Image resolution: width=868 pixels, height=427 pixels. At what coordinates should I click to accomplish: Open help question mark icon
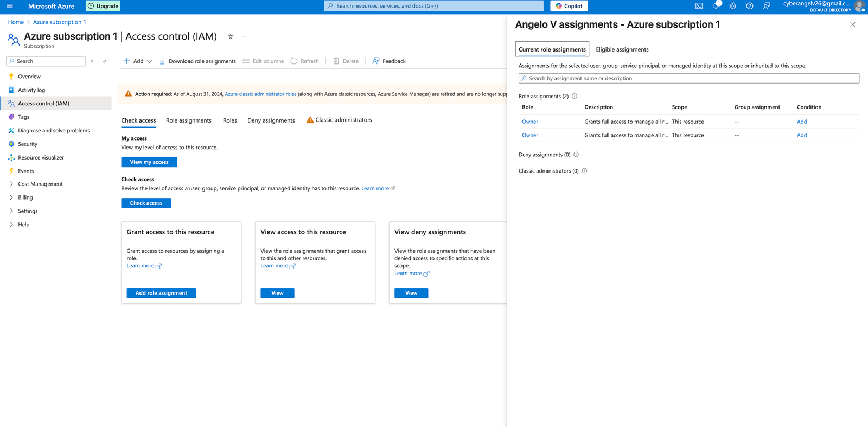click(750, 6)
